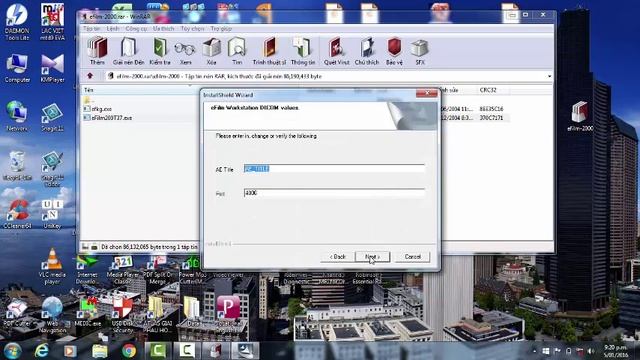Click the Xóa (Delete) toolbar icon
The height and width of the screenshot is (360, 640).
point(211,51)
